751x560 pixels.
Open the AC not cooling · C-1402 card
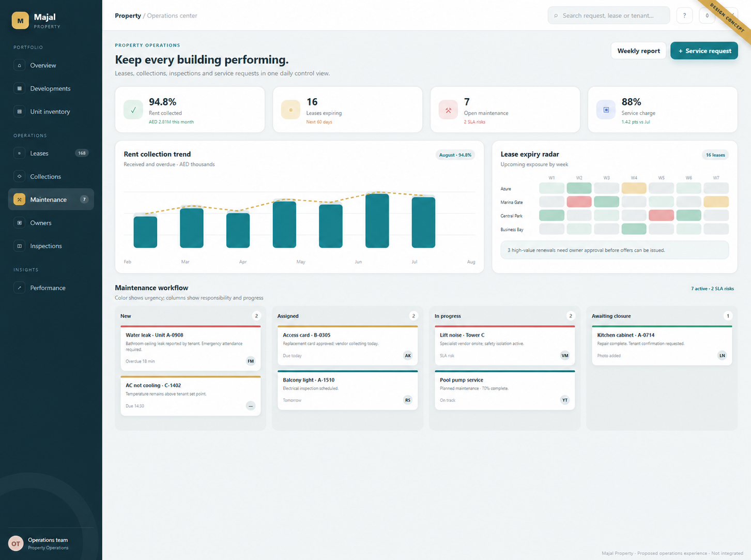[191, 396]
